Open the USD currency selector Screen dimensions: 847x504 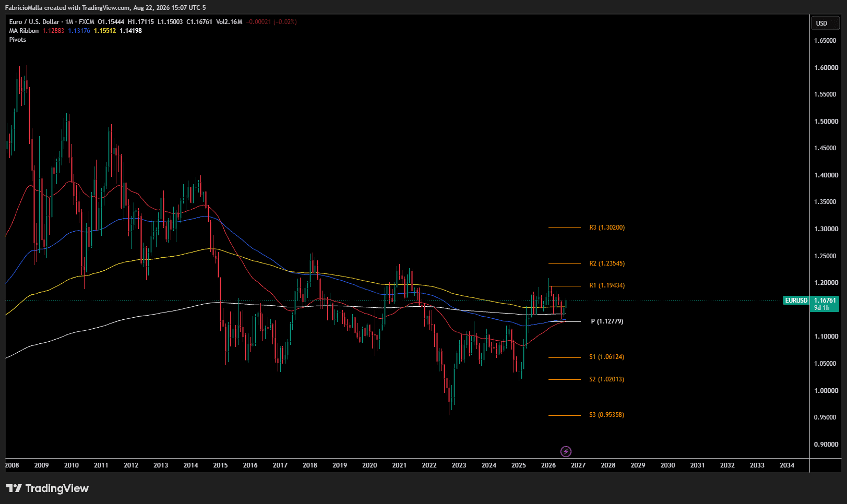click(x=825, y=23)
